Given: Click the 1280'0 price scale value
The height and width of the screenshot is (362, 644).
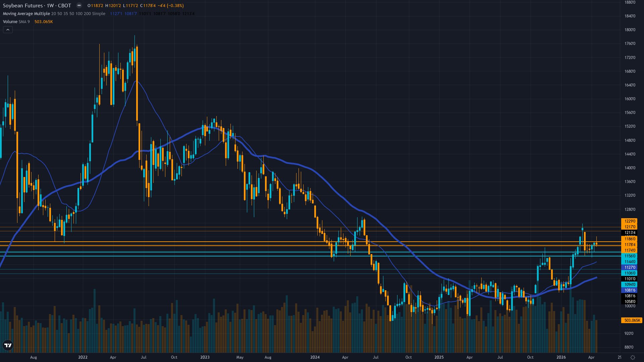Looking at the screenshot, I should point(630,209).
